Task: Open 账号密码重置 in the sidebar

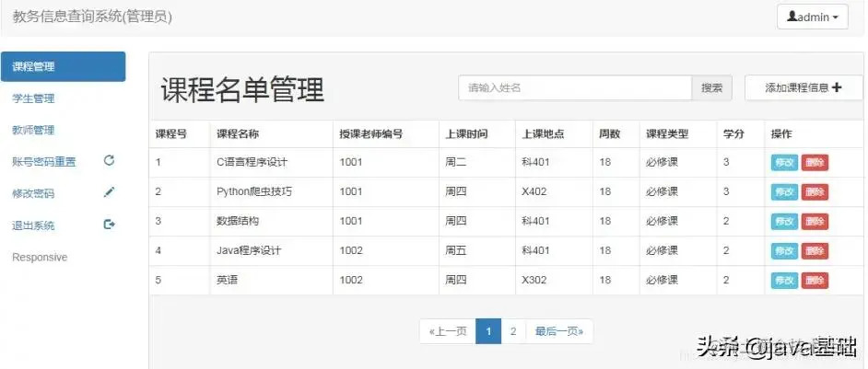Action: [x=43, y=162]
